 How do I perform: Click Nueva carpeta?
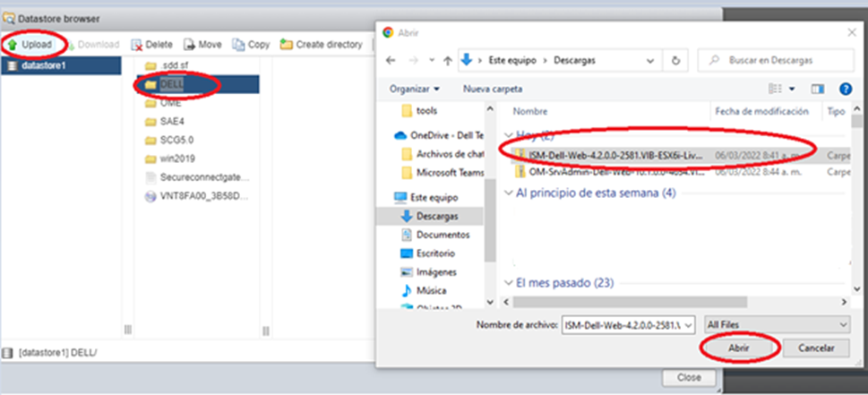click(492, 89)
